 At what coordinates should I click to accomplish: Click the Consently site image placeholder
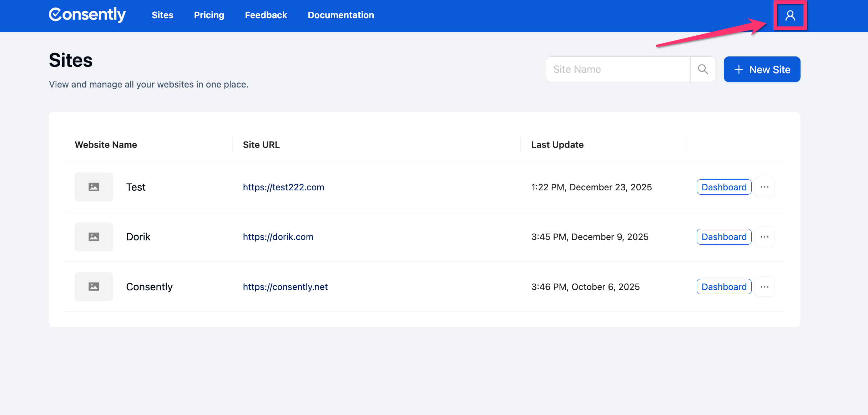click(94, 286)
